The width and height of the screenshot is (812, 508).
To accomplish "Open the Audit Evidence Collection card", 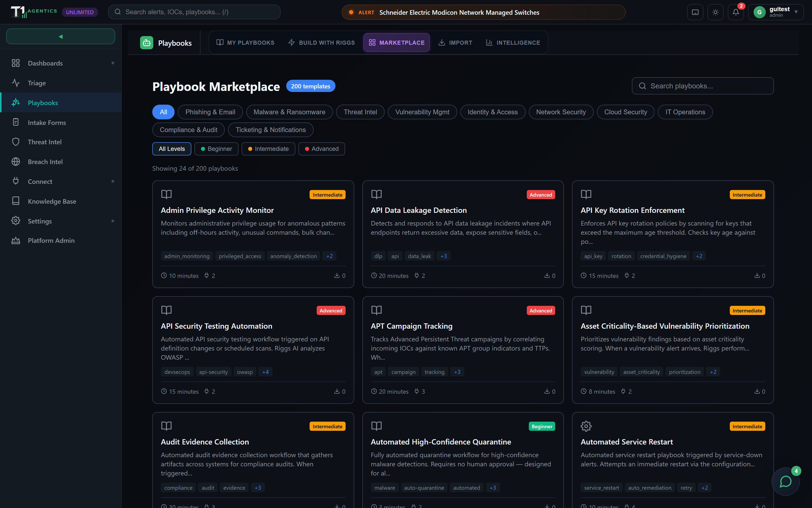I will coord(253,460).
